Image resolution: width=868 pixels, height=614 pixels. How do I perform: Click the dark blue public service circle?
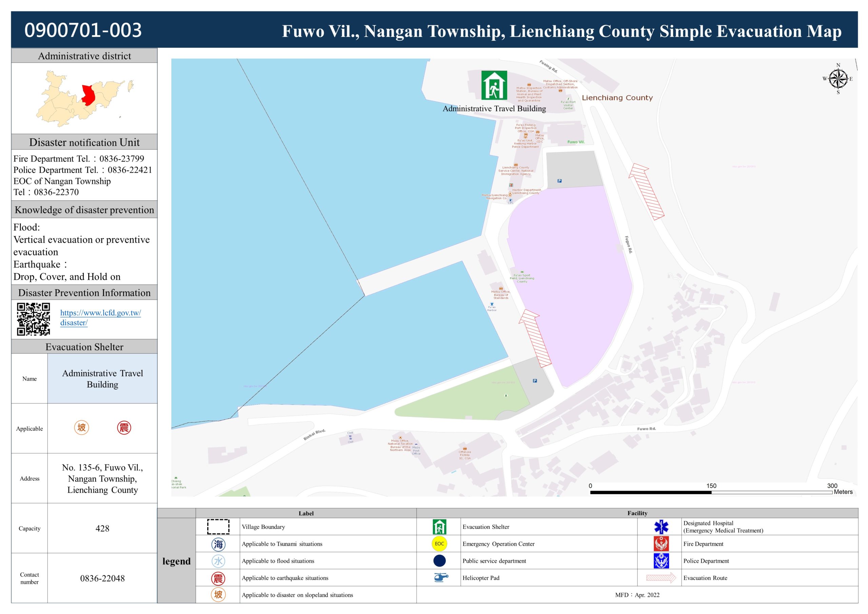439,561
